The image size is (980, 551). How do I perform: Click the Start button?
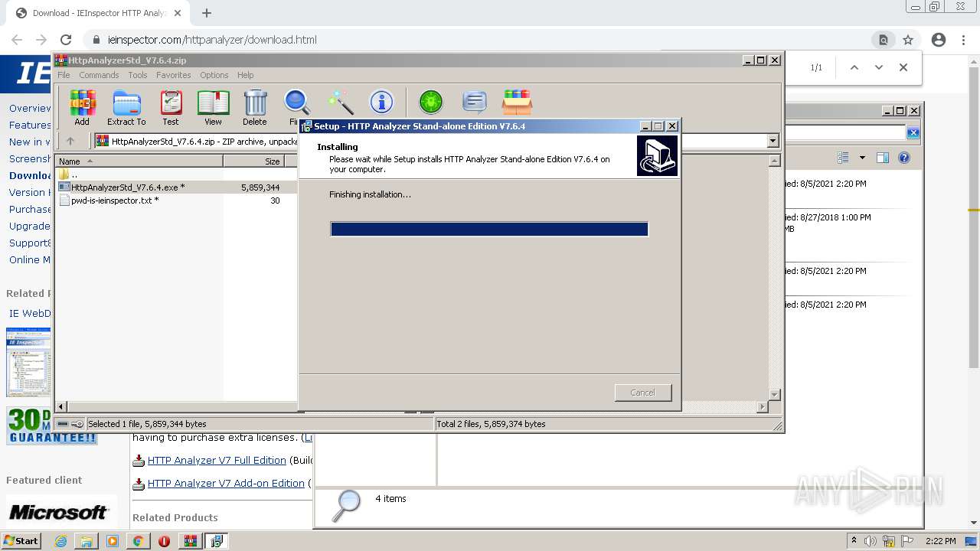click(21, 540)
